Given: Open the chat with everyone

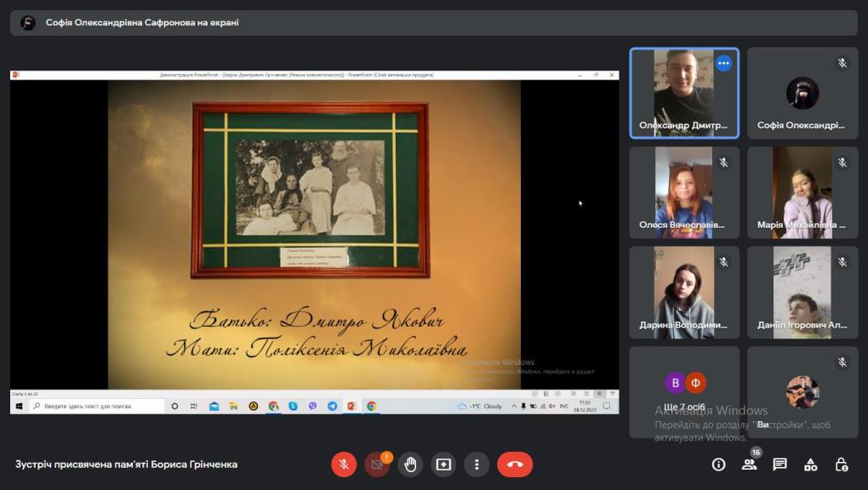Looking at the screenshot, I should [779, 464].
